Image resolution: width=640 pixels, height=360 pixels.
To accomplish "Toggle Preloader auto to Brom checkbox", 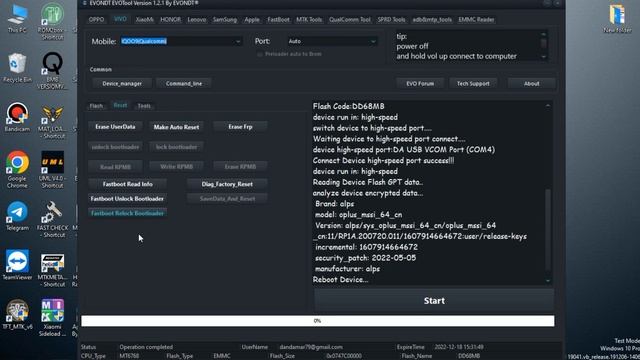I will point(260,54).
